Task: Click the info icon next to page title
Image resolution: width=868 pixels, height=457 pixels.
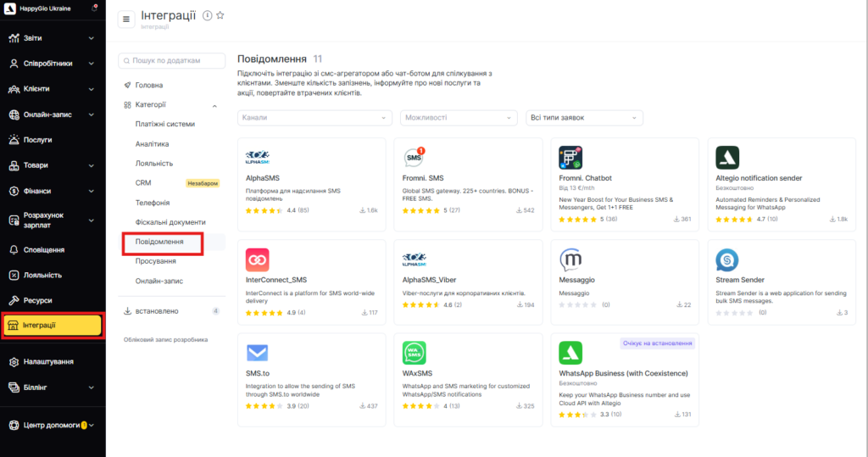Action: (208, 15)
